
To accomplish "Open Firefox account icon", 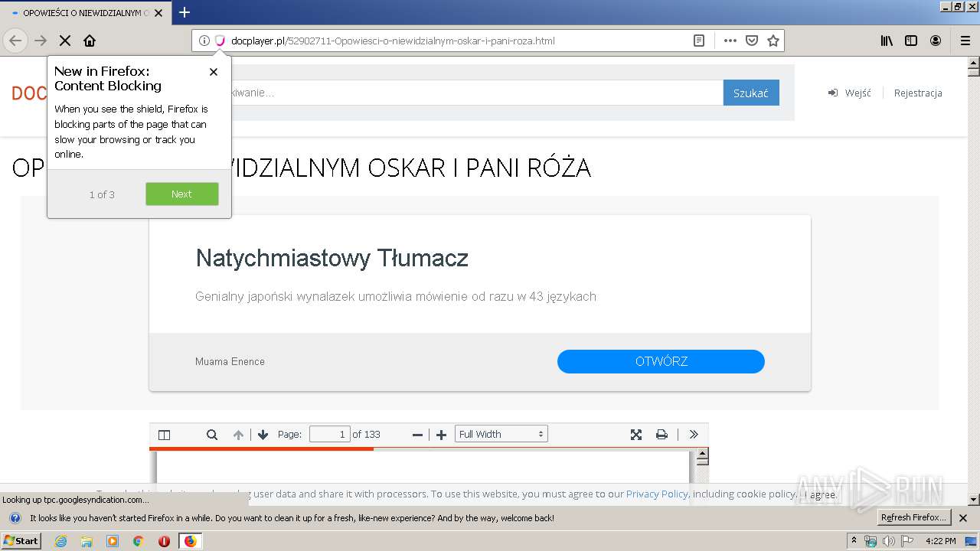I will [x=936, y=41].
